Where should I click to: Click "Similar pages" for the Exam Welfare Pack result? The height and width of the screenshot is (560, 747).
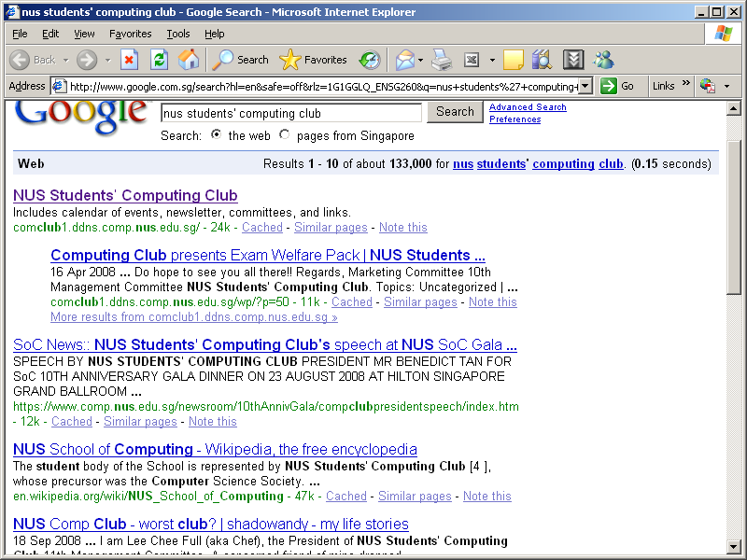pos(420,301)
